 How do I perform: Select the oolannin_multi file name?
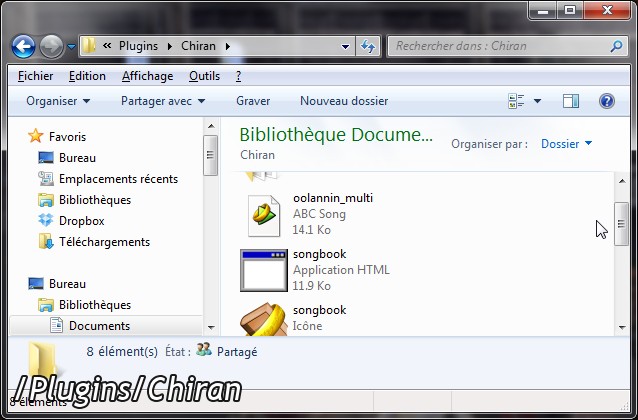point(333,198)
